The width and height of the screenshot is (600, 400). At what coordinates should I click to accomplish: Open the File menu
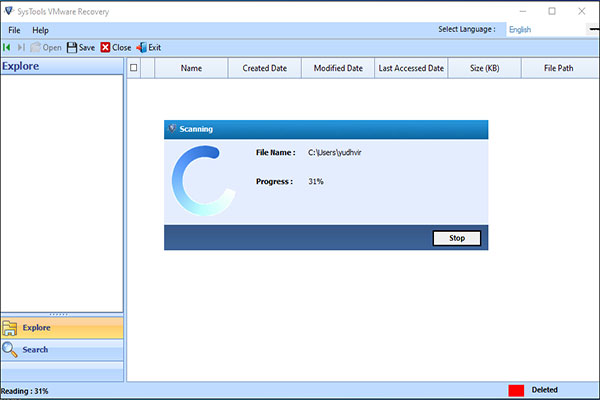[14, 30]
